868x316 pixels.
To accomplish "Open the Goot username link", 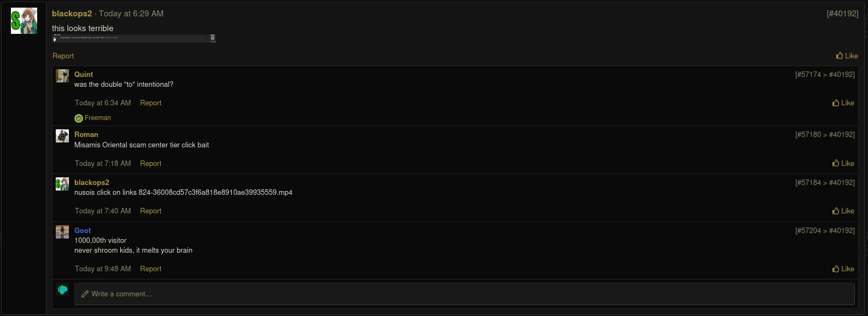I will [83, 230].
